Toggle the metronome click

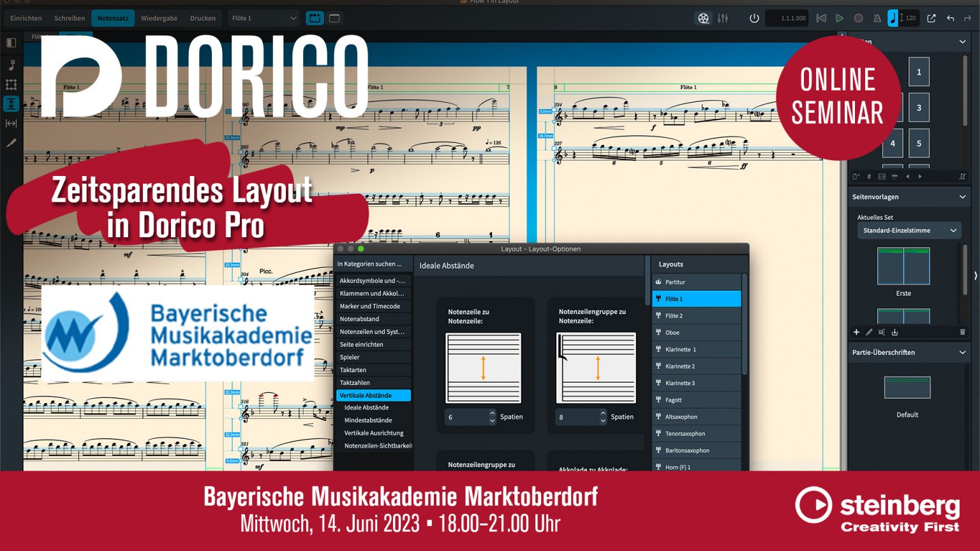pyautogui.click(x=877, y=18)
